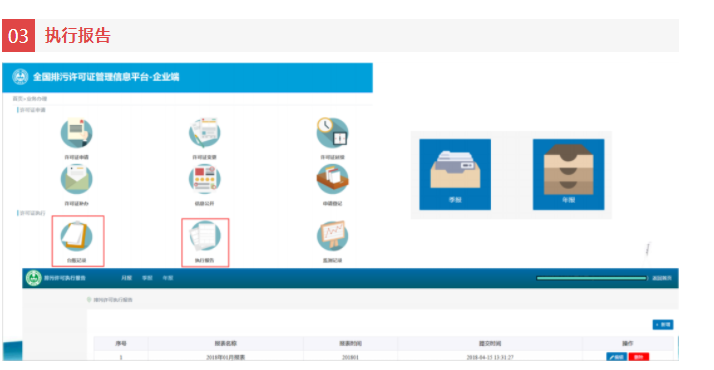Click the blue edit button in table row
Image resolution: width=714 pixels, height=370 pixels.
[x=617, y=357]
